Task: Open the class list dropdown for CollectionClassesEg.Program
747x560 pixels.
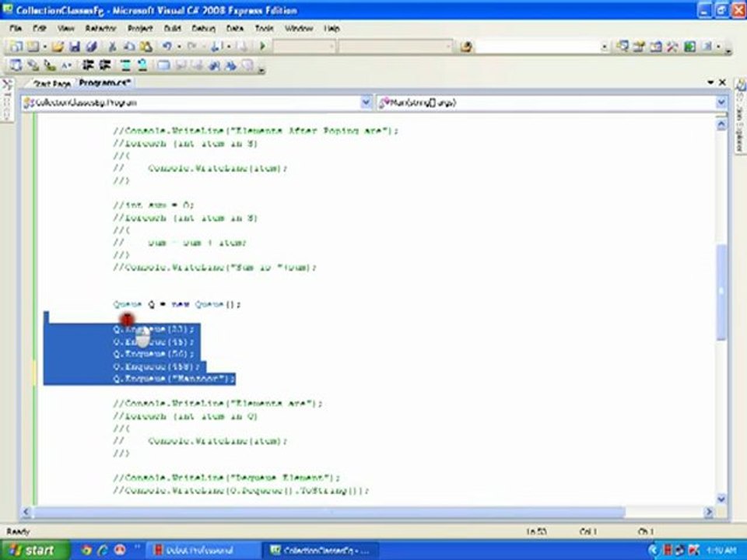Action: click(366, 103)
